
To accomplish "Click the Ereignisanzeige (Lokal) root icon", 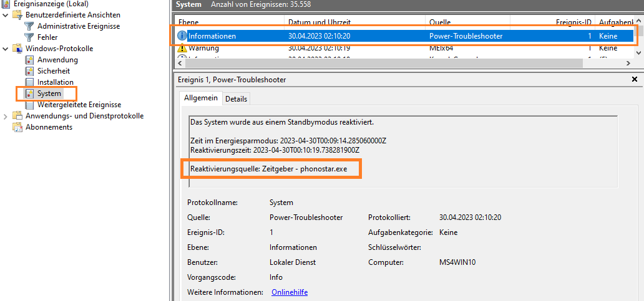I will (6, 4).
